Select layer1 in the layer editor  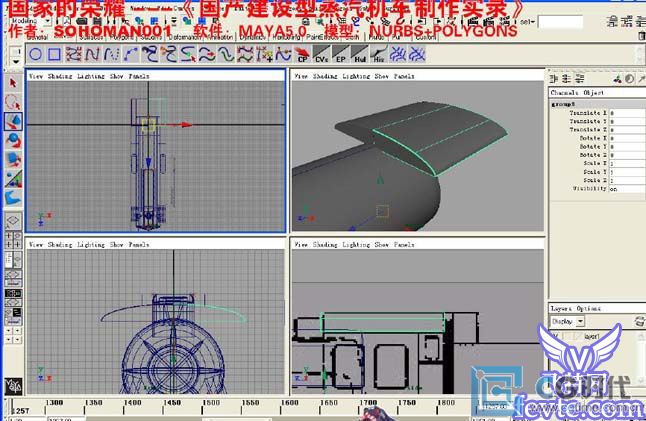point(592,337)
